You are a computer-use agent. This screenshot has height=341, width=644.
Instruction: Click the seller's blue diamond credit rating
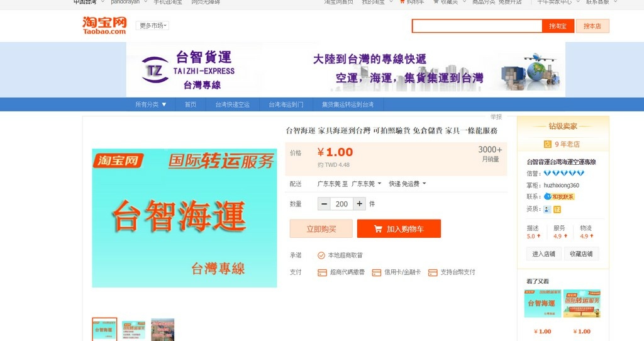[x=564, y=174]
